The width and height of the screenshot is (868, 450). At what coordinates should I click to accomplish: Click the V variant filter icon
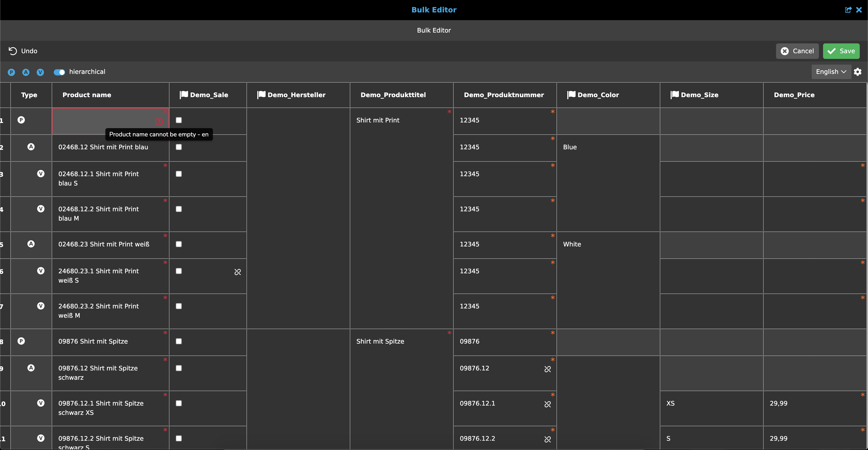[41, 72]
